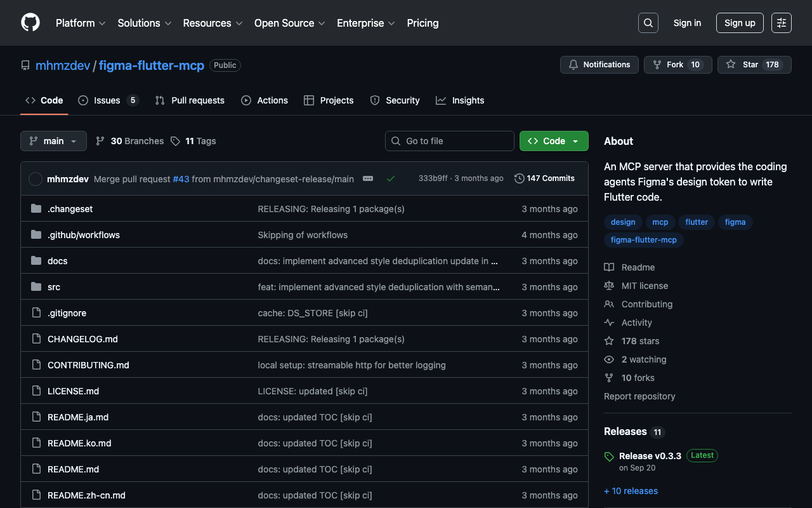Viewport: 812px width, 508px height.
Task: Toggle Notifications for this repository
Action: (x=599, y=65)
